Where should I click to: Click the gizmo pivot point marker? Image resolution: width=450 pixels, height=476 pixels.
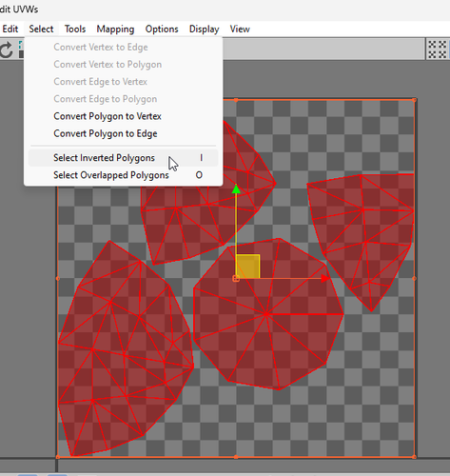coord(236,279)
